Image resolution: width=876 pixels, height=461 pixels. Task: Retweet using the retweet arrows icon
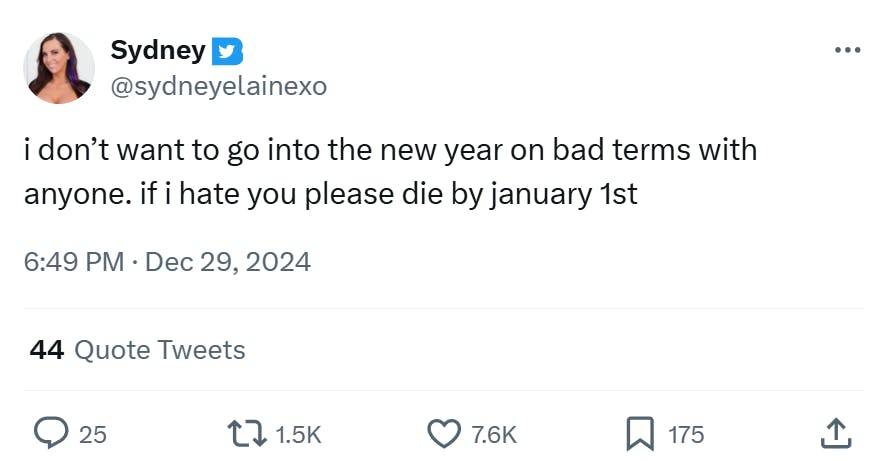click(x=246, y=433)
